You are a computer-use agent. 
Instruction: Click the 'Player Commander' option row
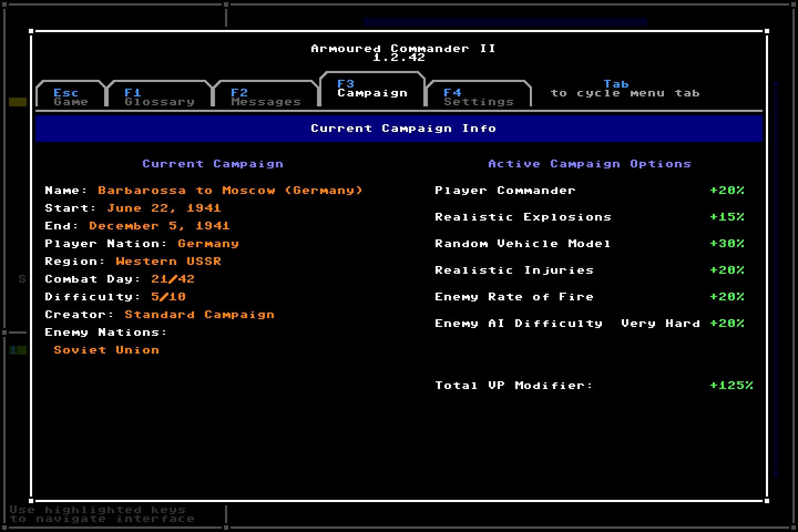tap(590, 191)
